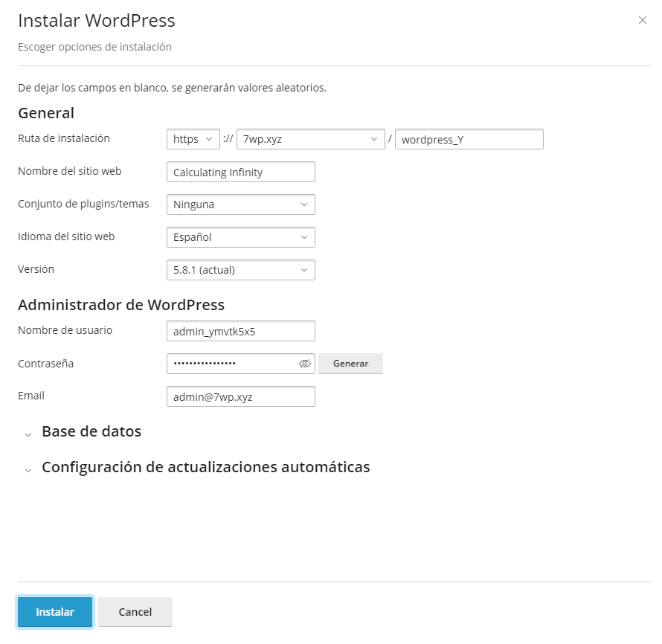Click the Ruta de instalación label
This screenshot has height=644, width=662.
64,138
